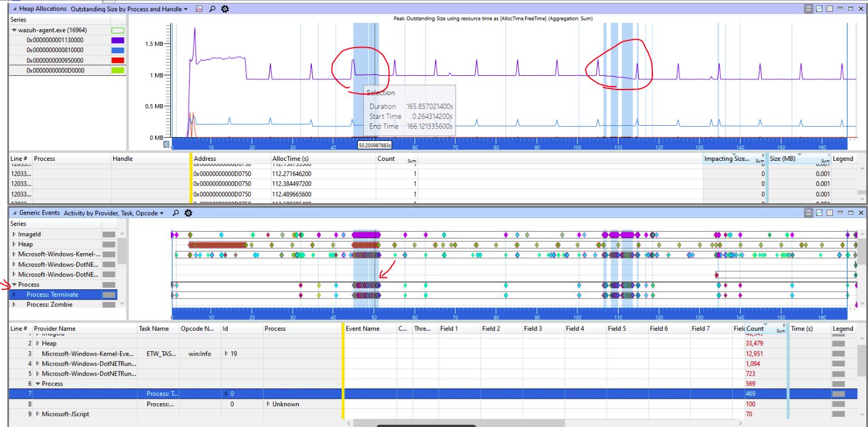Select the chart-and-table display mode icon
The image size is (868, 427).
click(809, 8)
